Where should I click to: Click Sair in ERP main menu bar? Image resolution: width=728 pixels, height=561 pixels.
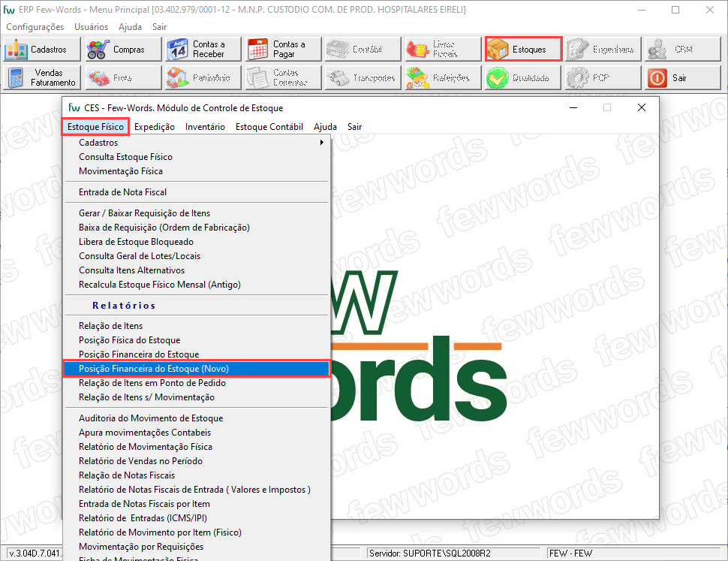159,27
